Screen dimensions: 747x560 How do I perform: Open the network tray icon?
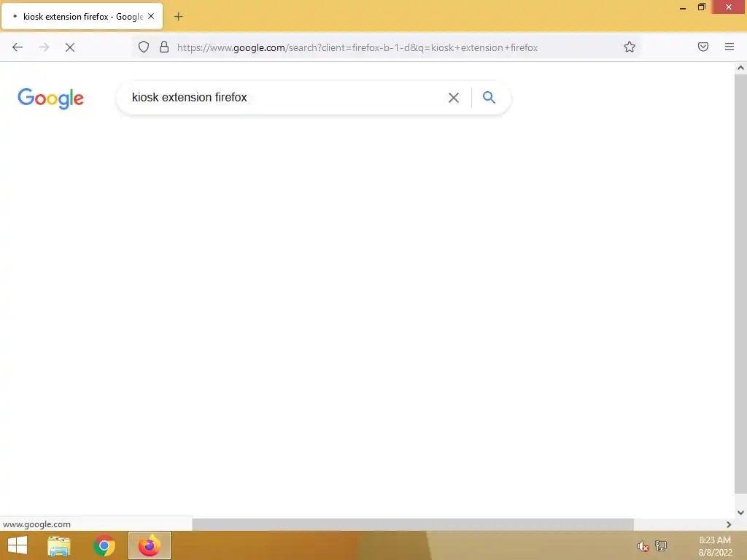click(661, 545)
